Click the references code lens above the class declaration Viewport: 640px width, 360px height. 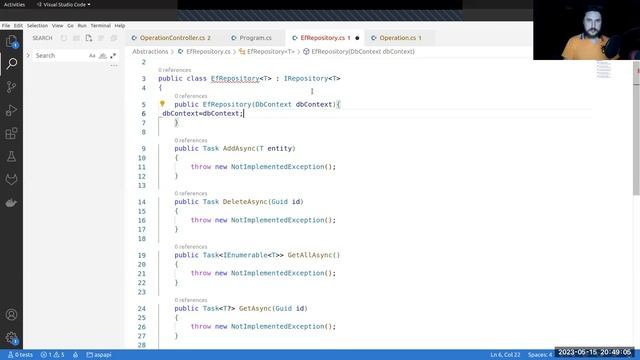coord(174,70)
